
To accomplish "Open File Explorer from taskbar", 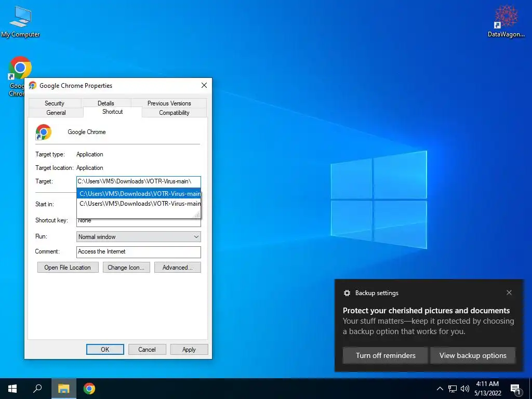I will pos(63,389).
